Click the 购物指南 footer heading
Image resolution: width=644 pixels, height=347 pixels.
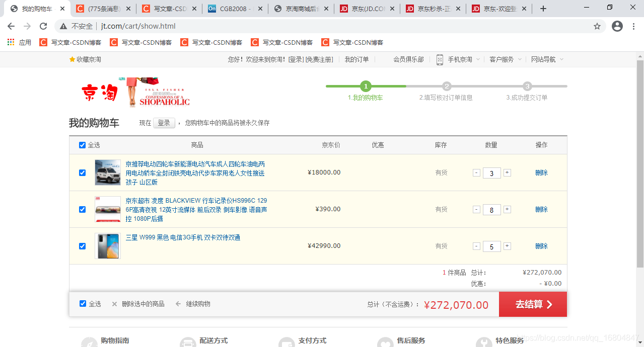[115, 340]
